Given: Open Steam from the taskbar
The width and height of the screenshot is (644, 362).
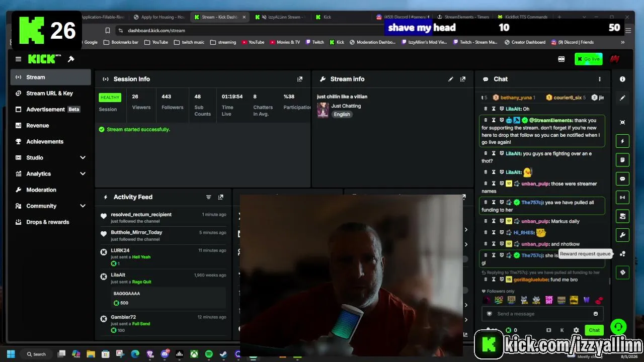Looking at the screenshot, I should pos(223,354).
